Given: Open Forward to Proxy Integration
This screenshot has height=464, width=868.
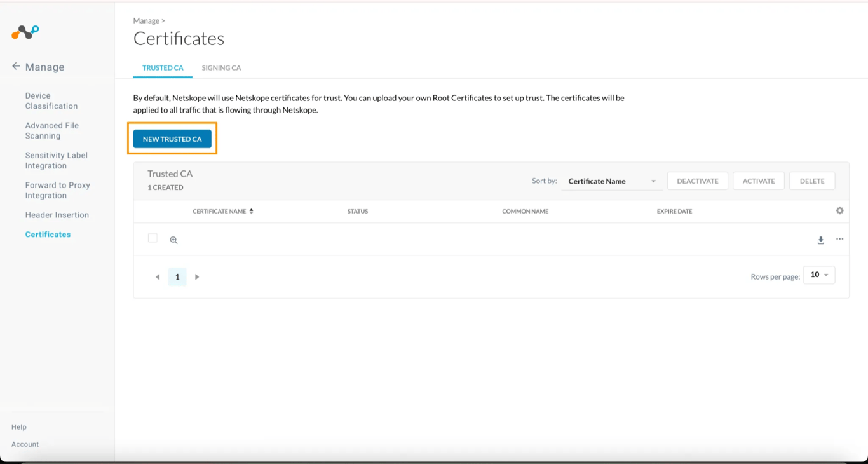Looking at the screenshot, I should 58,191.
